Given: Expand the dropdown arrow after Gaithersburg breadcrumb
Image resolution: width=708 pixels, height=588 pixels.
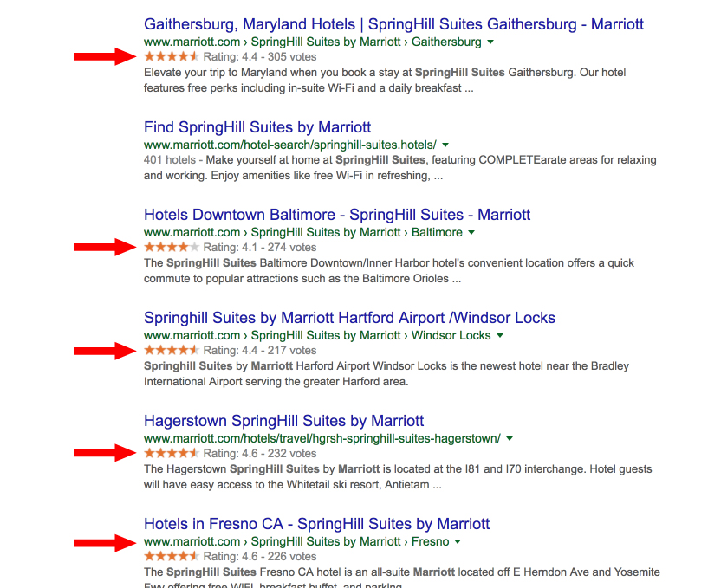Looking at the screenshot, I should [490, 42].
